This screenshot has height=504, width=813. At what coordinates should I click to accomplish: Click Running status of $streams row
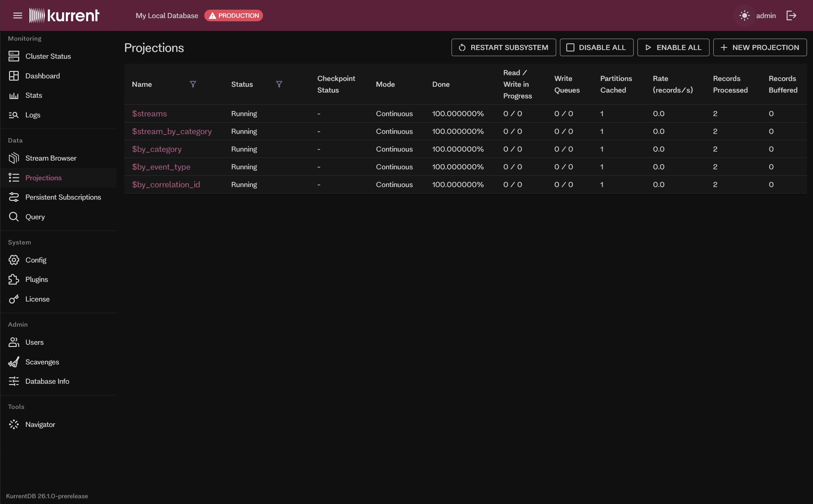point(244,114)
